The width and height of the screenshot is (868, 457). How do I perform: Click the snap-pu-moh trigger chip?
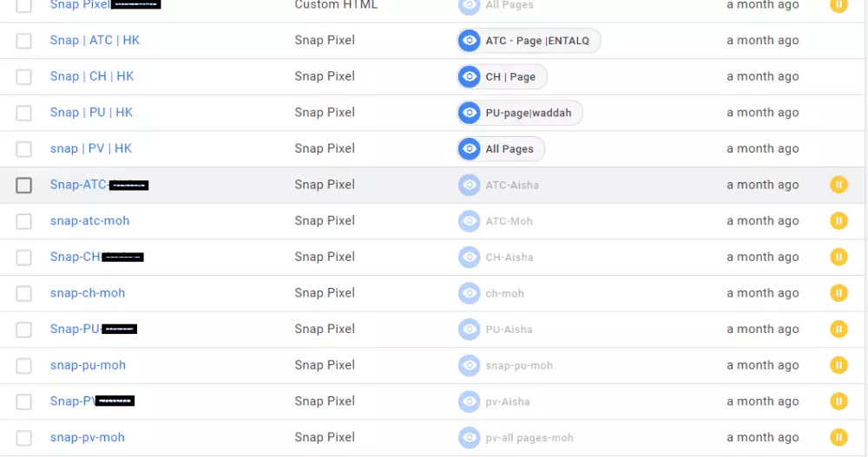(519, 365)
